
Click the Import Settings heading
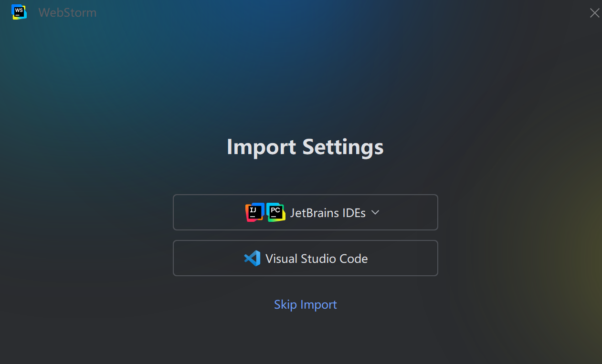(x=305, y=147)
